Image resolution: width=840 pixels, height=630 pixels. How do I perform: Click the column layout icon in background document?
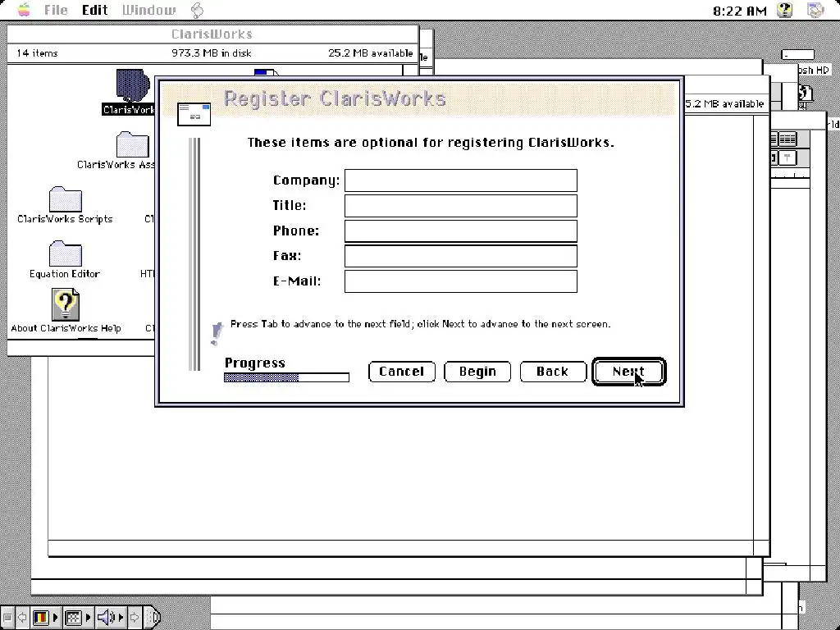787,139
